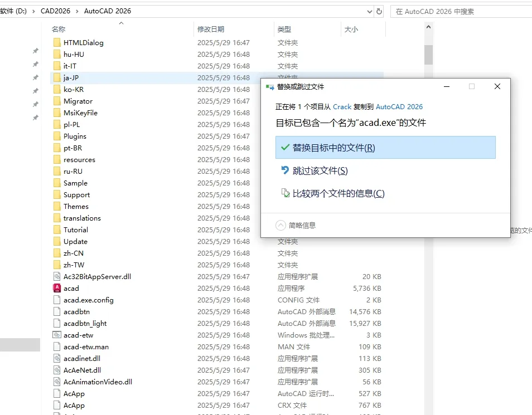
Task: Select the resources folder icon
Action: pos(57,159)
